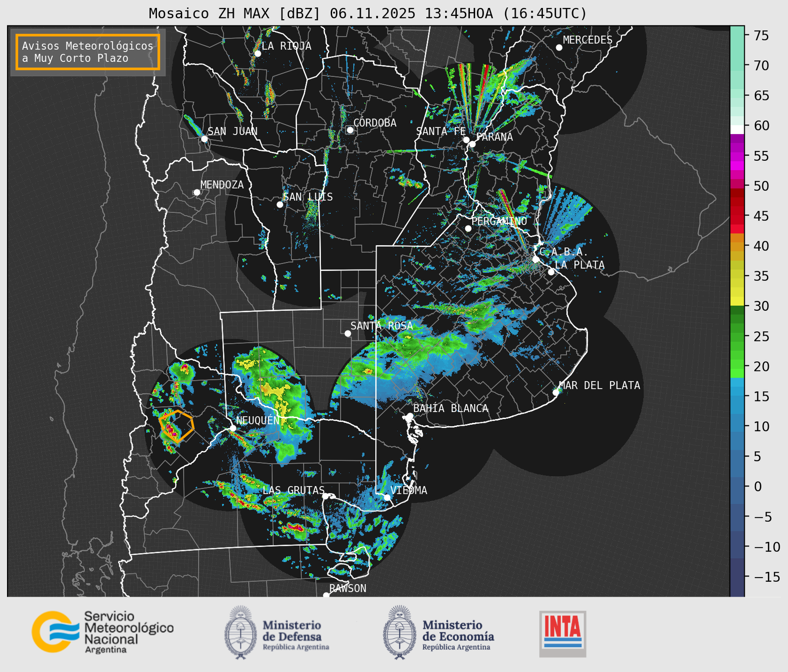Click the 10 dBZ blue band on color scale

[x=737, y=427]
